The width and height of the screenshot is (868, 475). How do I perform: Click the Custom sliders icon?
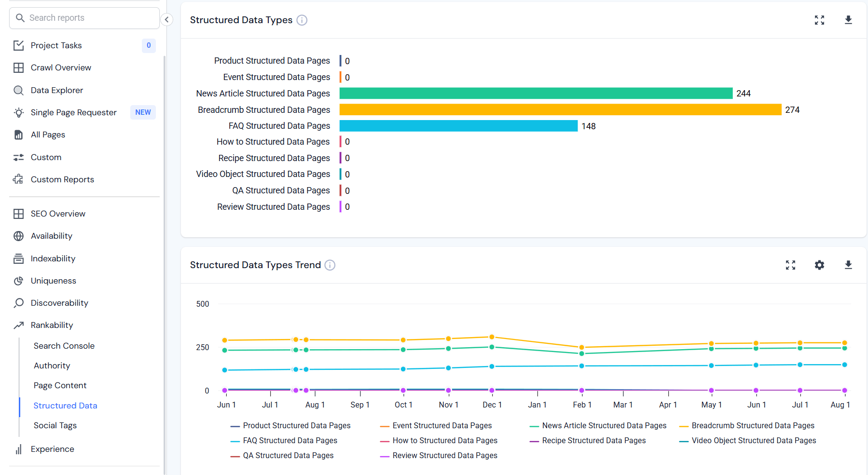[18, 157]
